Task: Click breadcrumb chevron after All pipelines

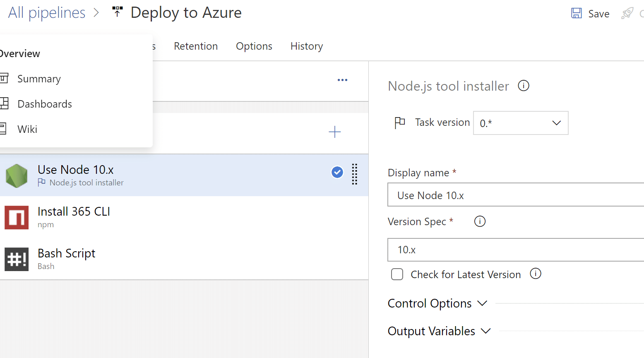Action: (x=96, y=13)
